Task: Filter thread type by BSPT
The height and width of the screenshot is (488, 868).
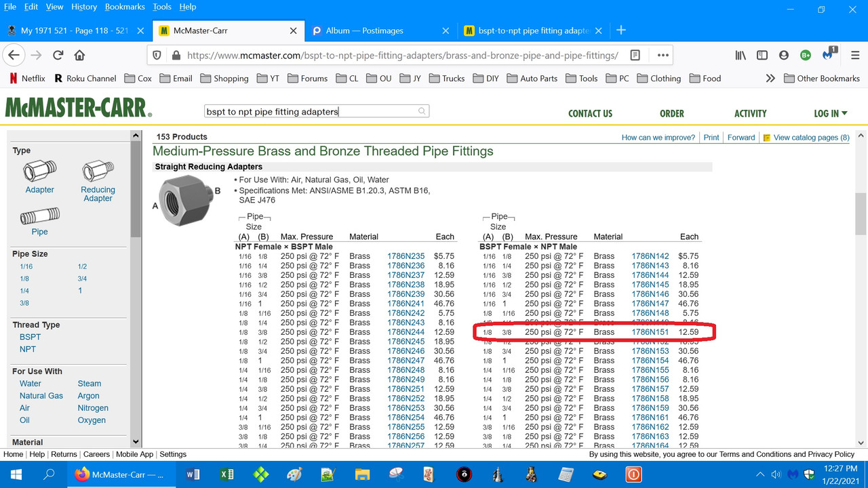Action: tap(30, 337)
